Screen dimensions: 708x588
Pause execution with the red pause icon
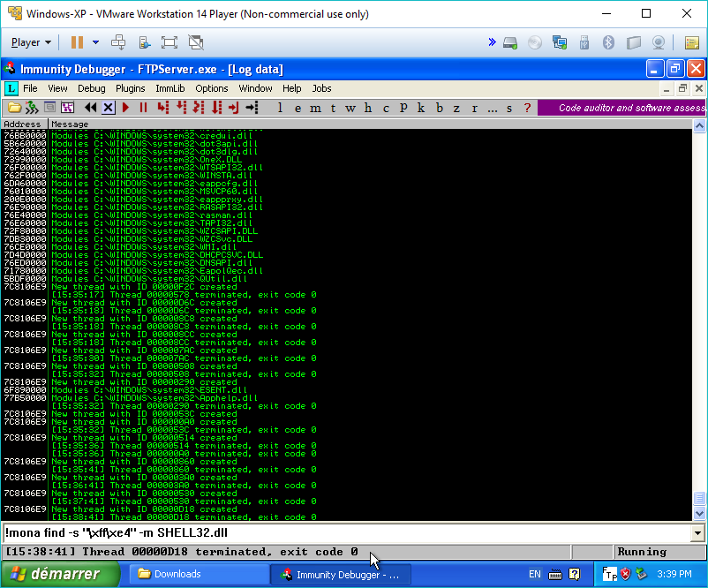[x=143, y=108]
